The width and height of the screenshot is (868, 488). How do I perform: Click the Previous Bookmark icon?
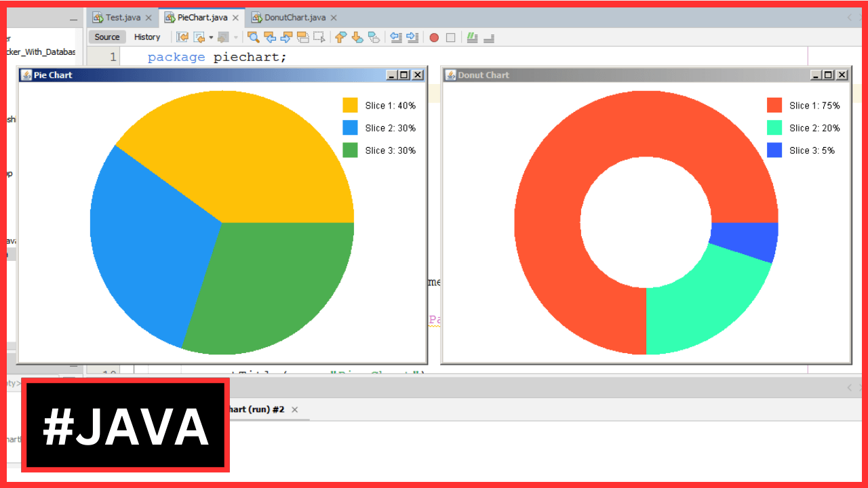point(341,37)
